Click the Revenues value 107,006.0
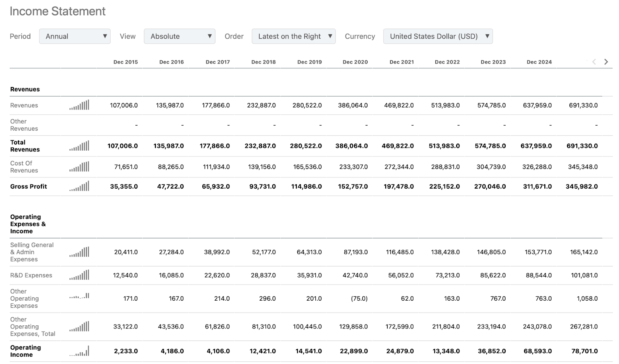The width and height of the screenshot is (619, 364). click(124, 105)
